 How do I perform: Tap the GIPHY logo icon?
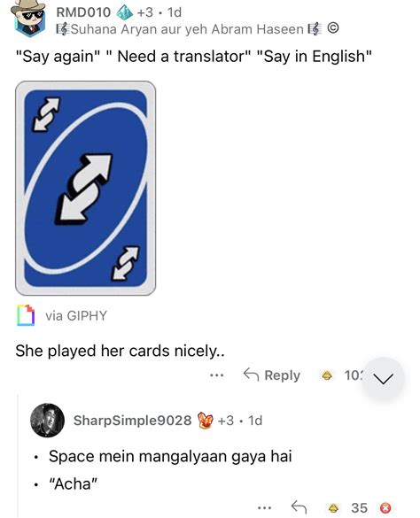[26, 315]
